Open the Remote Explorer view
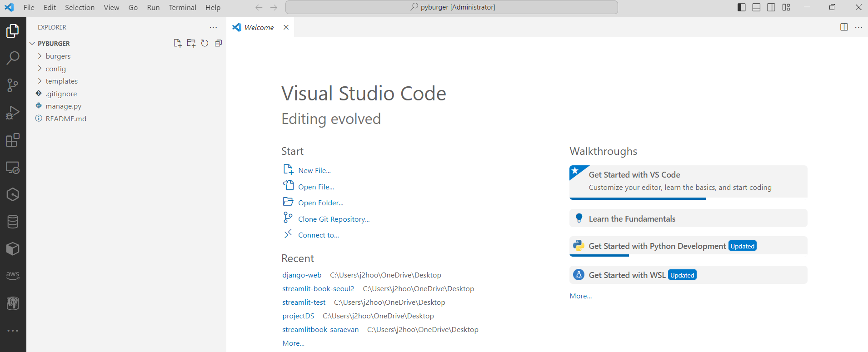Screen dimensions: 868x352 (13, 167)
